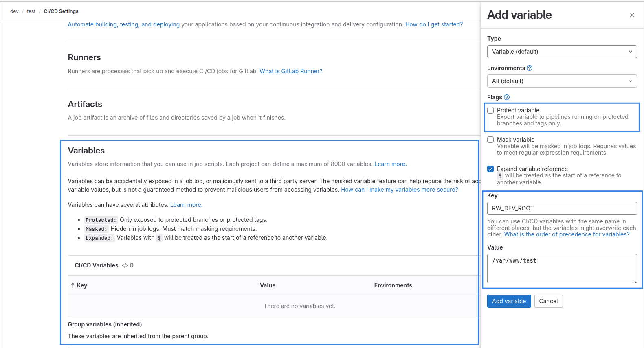The height and width of the screenshot is (348, 644).
Task: Click the Flags help icon
Action: pos(507,97)
